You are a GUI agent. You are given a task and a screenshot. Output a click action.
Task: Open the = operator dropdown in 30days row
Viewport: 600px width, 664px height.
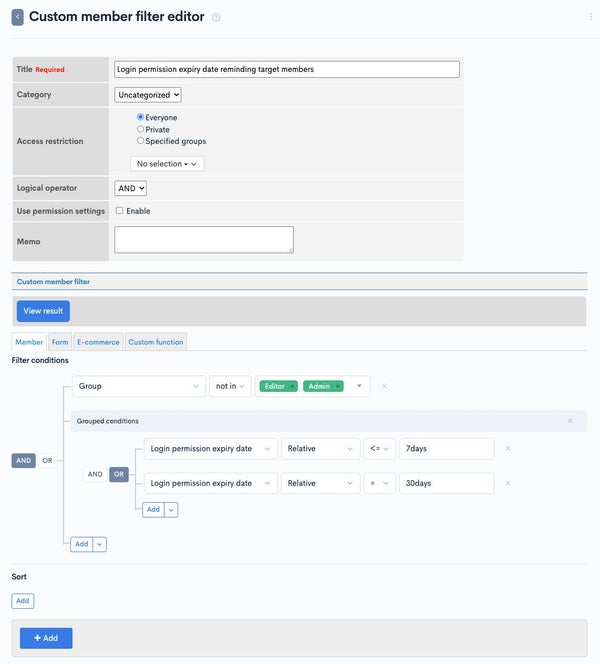pos(379,483)
